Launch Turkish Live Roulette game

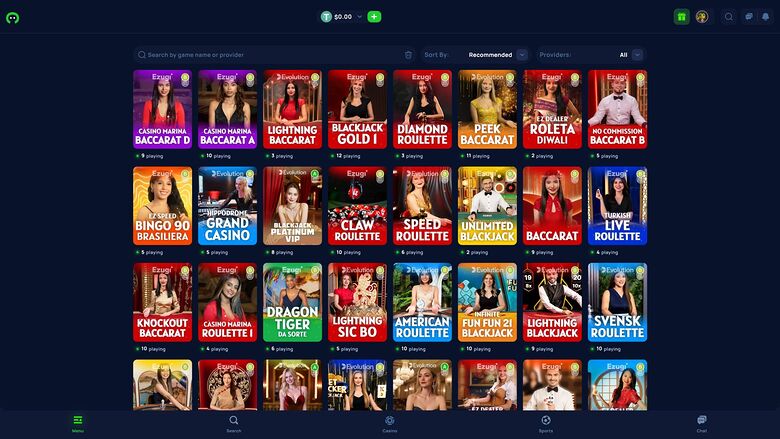click(617, 206)
